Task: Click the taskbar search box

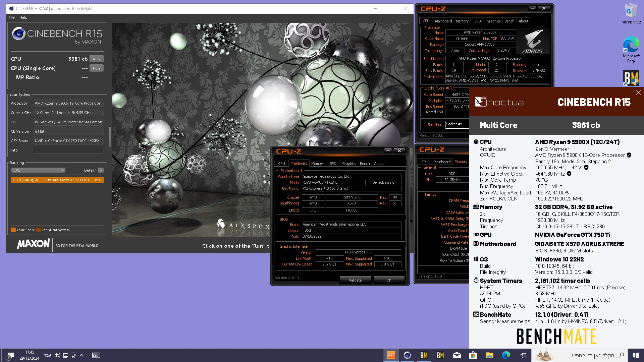Action: (x=579, y=355)
